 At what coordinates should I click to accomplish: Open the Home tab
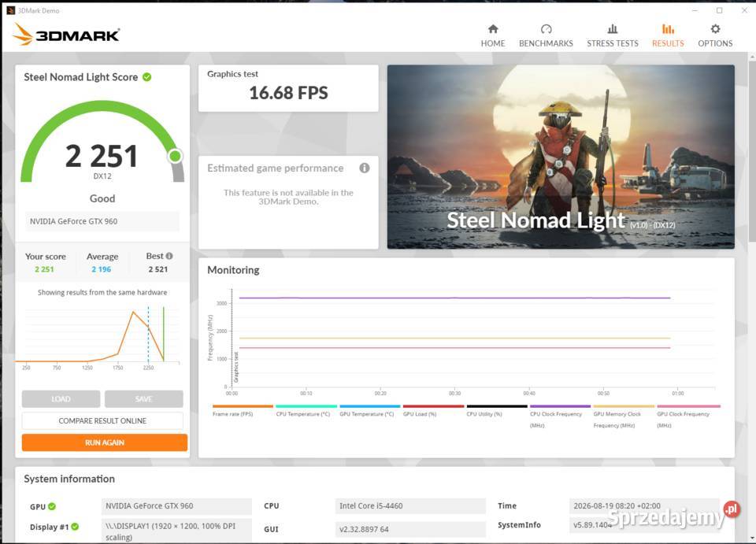493,35
